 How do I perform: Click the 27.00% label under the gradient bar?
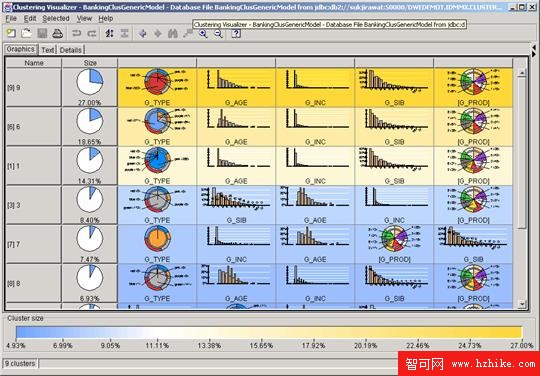tap(522, 345)
